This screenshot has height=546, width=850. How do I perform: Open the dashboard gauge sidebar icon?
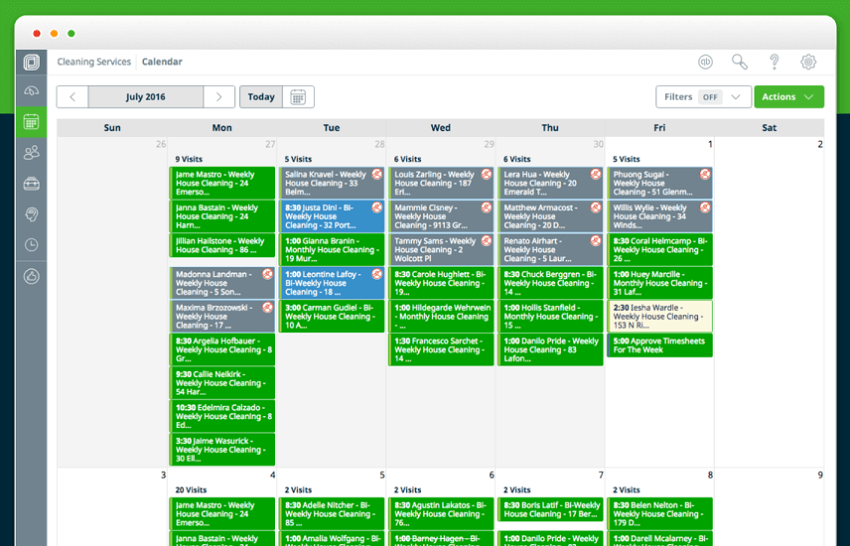click(x=31, y=91)
